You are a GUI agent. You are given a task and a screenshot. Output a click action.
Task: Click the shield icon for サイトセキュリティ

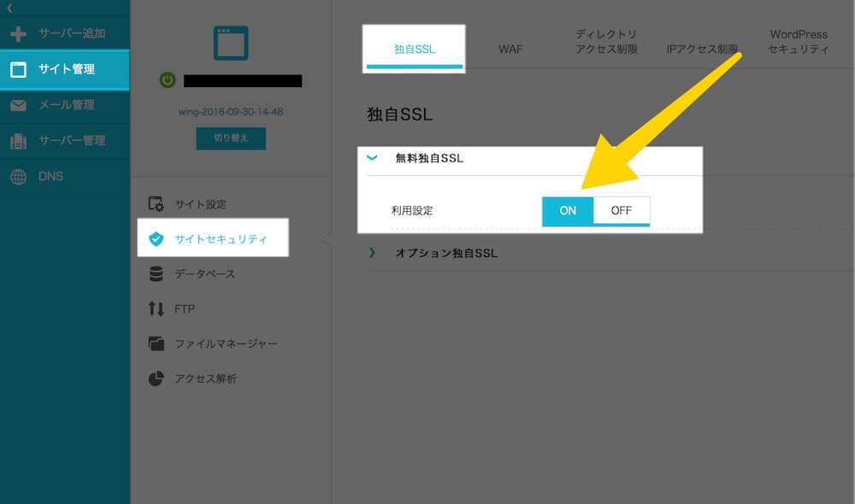pos(156,238)
